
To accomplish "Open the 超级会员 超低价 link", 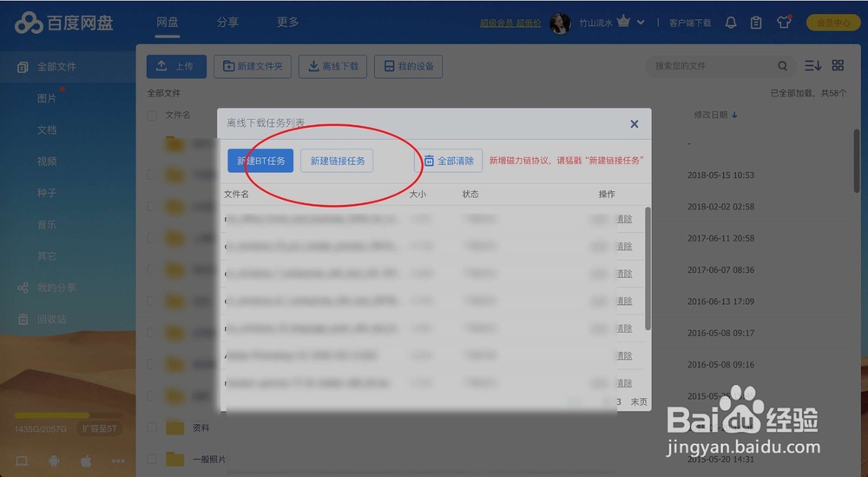I will click(510, 23).
